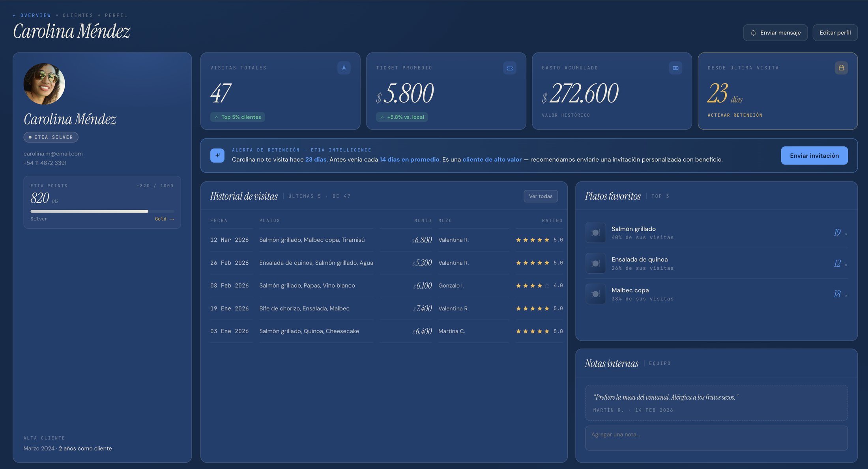Select the 19 Ene 2026 visit date
The image size is (868, 469).
click(230, 308)
